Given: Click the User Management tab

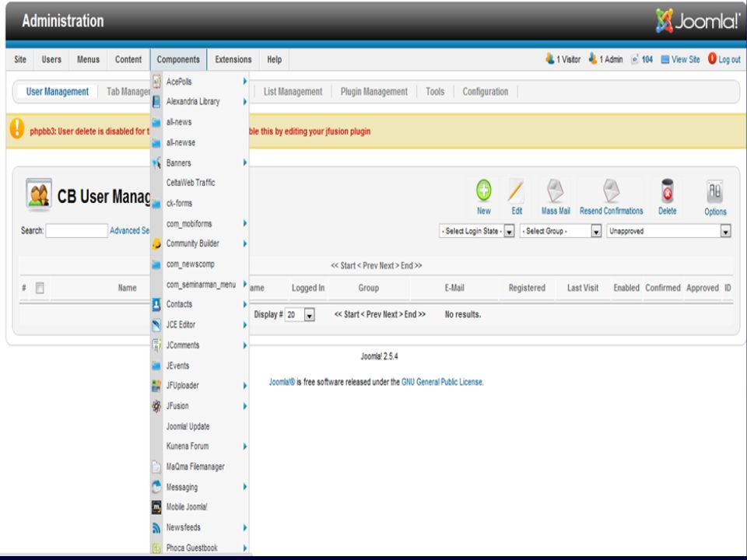Looking at the screenshot, I should point(57,92).
